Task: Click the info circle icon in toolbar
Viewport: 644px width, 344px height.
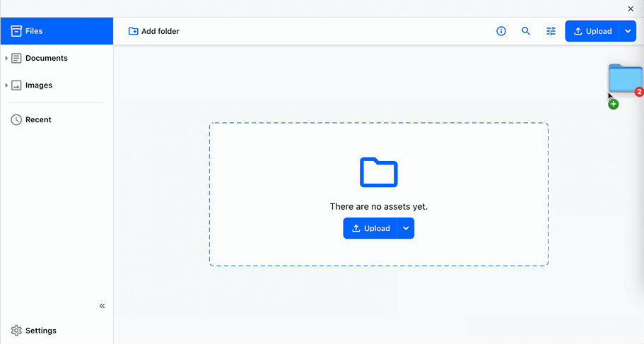Action: point(501,31)
